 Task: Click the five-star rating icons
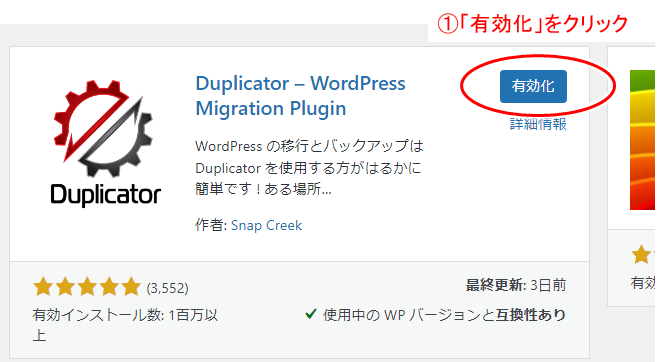[x=87, y=287]
